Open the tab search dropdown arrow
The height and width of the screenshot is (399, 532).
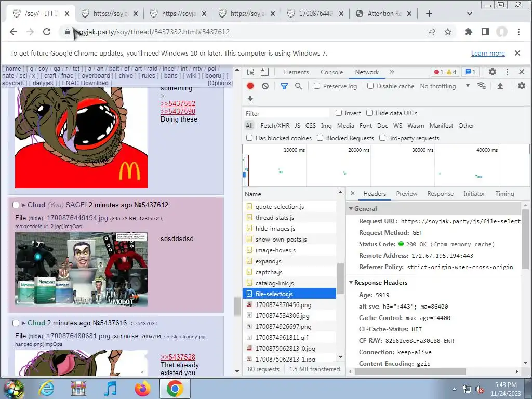(x=470, y=14)
